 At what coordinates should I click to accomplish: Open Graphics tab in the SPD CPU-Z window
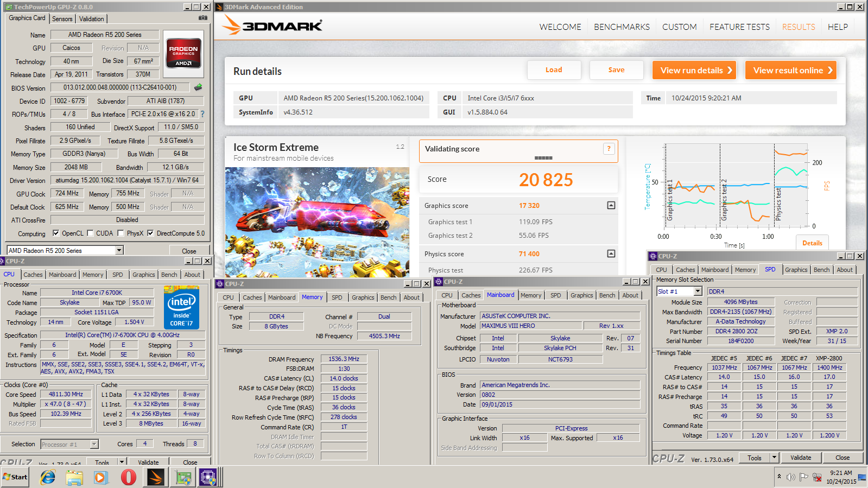click(796, 270)
